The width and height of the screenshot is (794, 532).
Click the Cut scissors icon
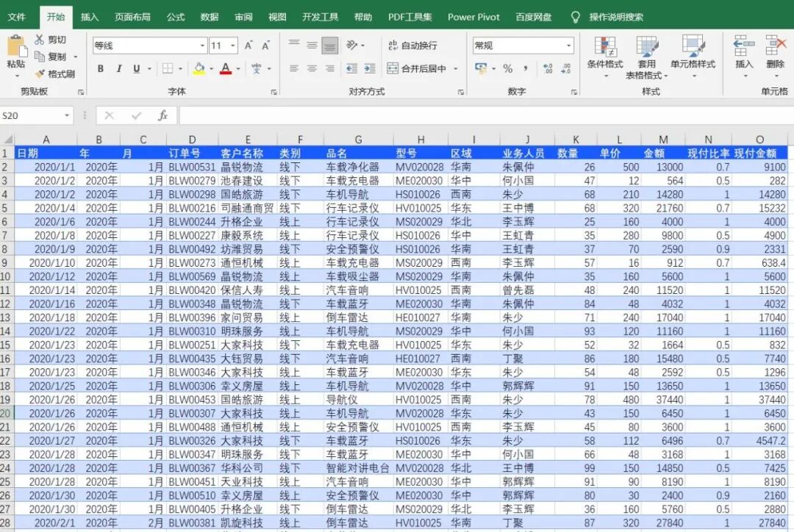pyautogui.click(x=40, y=40)
